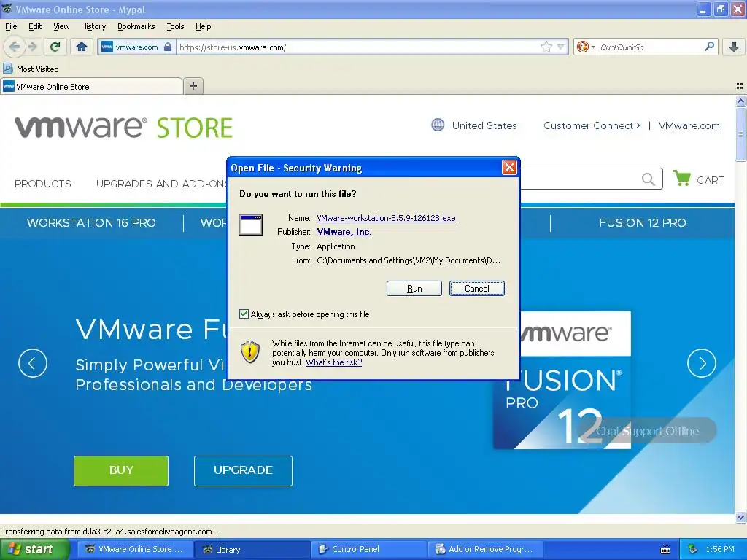Click the application file icon in dialog
Image resolution: width=747 pixels, height=560 pixels.
pos(251,225)
